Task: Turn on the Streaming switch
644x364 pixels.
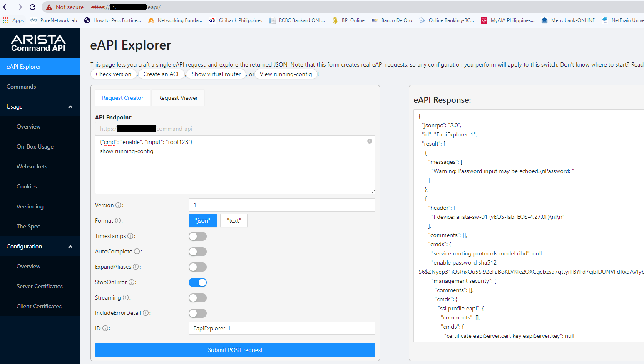Action: pyautogui.click(x=198, y=298)
